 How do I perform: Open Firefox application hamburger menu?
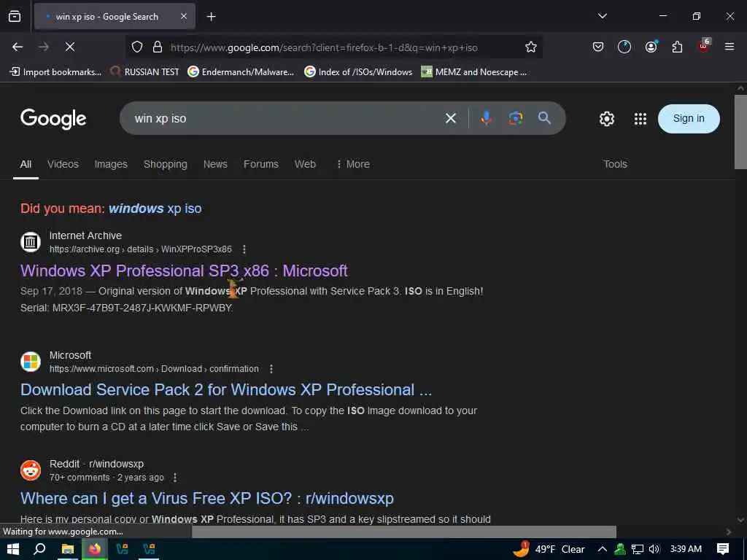point(729,47)
